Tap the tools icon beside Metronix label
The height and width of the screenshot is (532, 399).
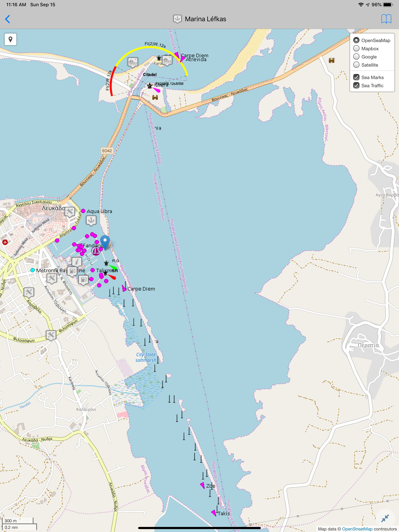coord(51,279)
